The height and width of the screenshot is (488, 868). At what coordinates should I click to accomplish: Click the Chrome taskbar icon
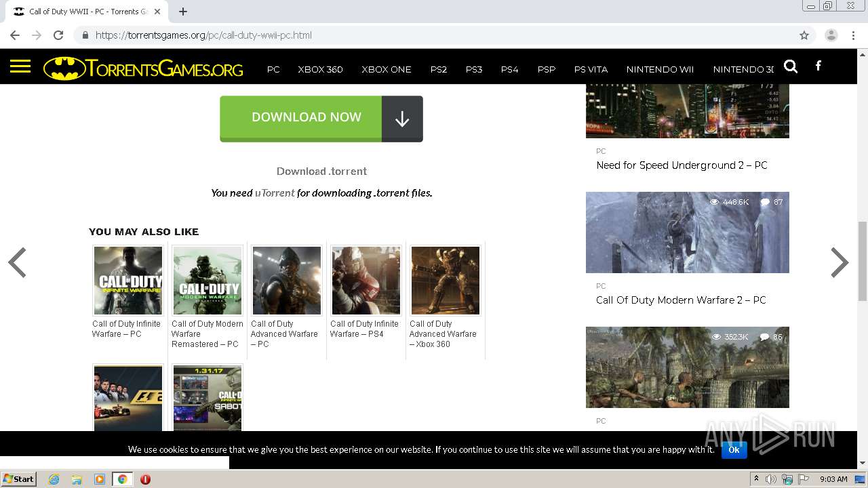click(x=123, y=479)
